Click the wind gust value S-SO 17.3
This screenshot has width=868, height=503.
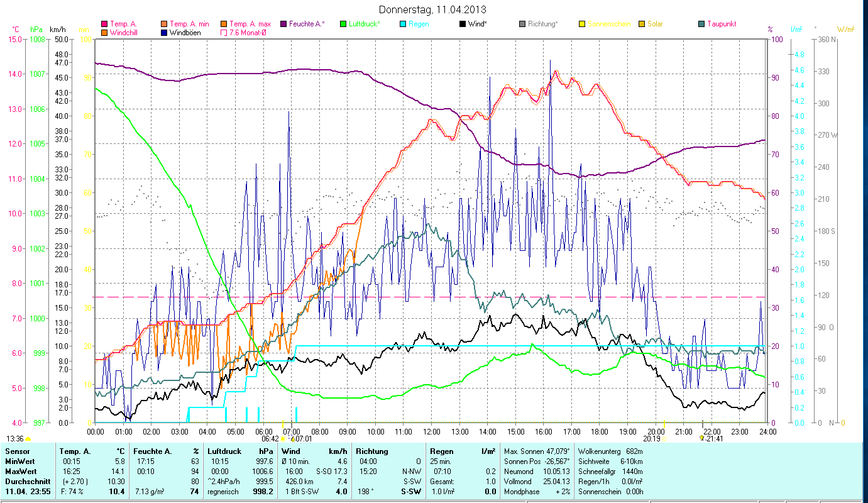(x=331, y=471)
